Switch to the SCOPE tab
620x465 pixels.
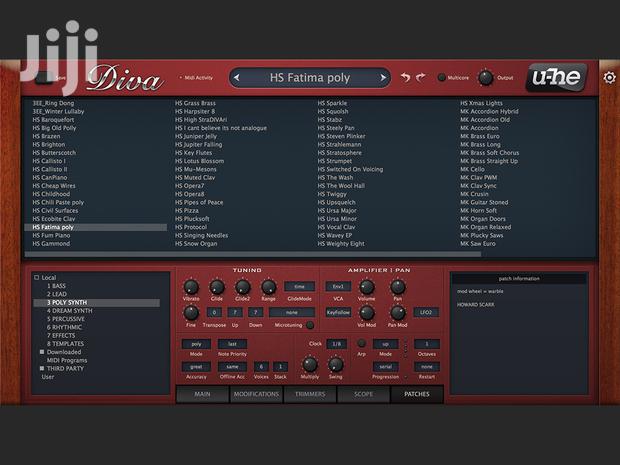(x=364, y=394)
